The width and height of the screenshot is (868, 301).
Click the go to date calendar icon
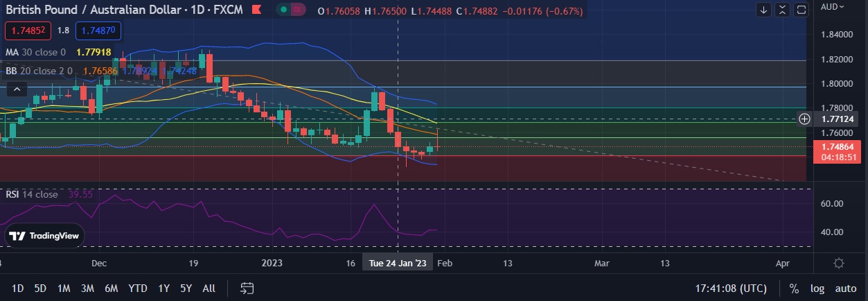(x=247, y=288)
